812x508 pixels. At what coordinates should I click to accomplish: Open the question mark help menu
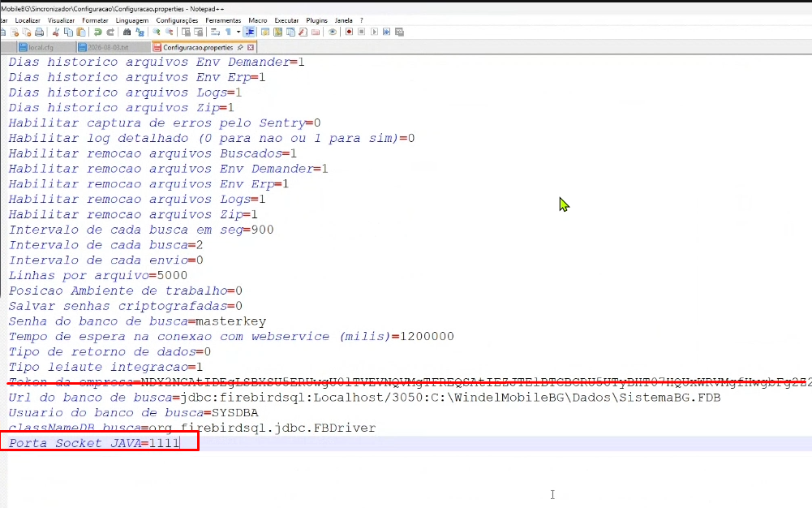click(x=362, y=21)
